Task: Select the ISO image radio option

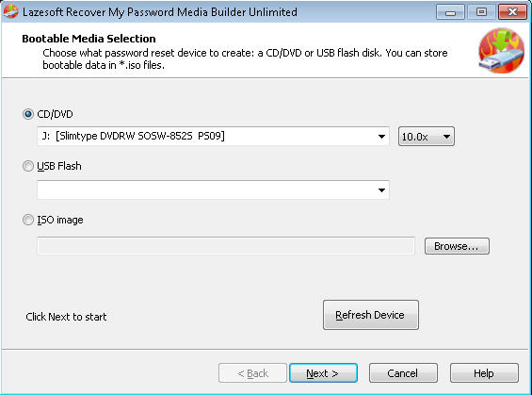Action: [x=28, y=220]
